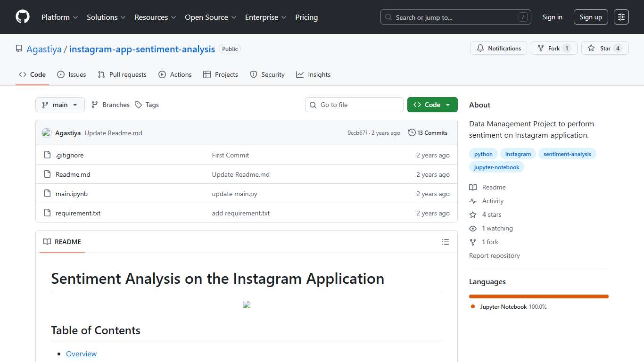Image resolution: width=644 pixels, height=362 pixels.
Task: Star this repository
Action: click(605, 48)
